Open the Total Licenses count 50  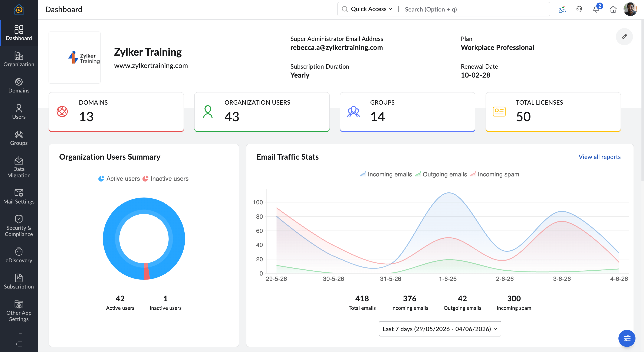pyautogui.click(x=523, y=117)
